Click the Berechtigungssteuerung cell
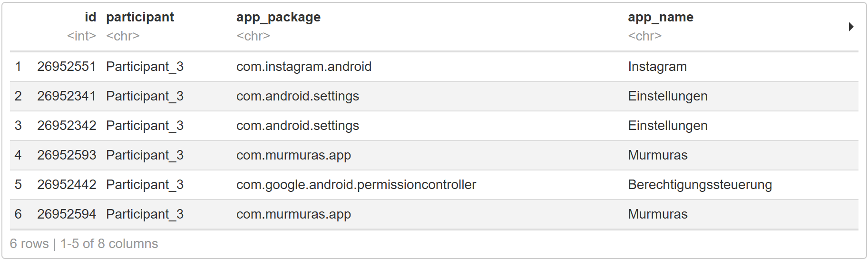 pyautogui.click(x=700, y=185)
